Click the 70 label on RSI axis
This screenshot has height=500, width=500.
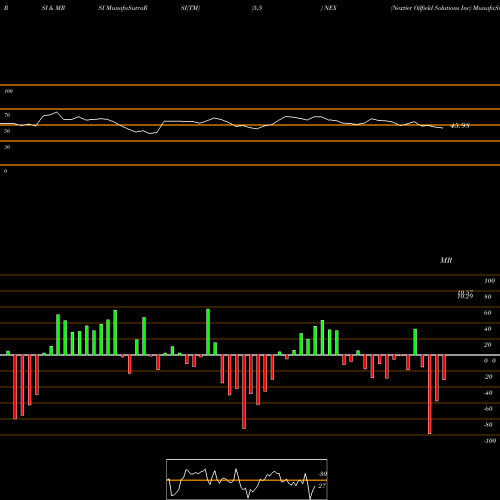coord(7,115)
